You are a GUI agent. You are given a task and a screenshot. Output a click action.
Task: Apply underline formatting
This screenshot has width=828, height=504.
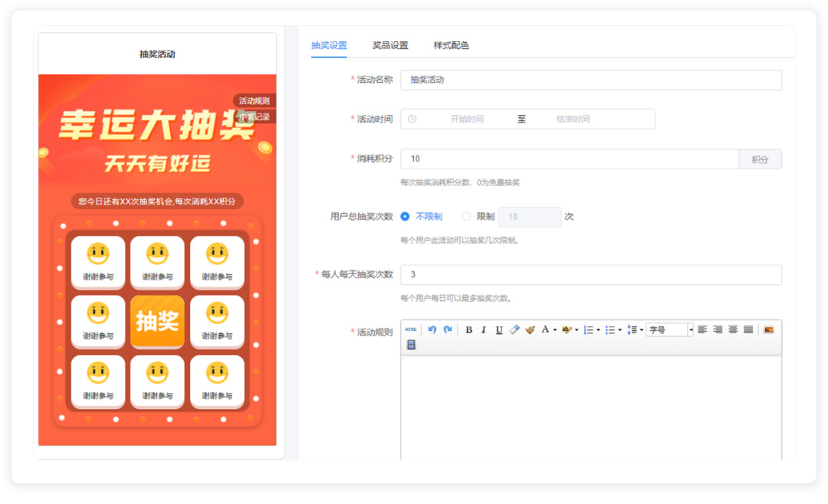[499, 330]
